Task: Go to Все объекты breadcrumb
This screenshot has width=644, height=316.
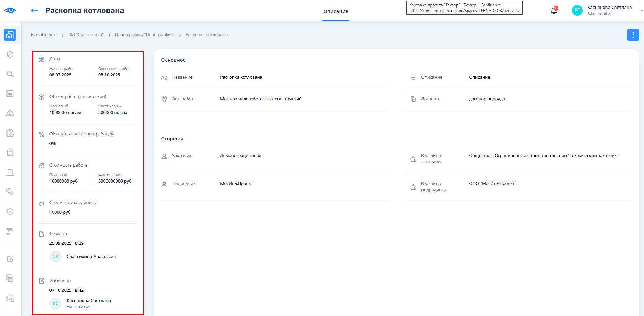Action: (x=44, y=35)
